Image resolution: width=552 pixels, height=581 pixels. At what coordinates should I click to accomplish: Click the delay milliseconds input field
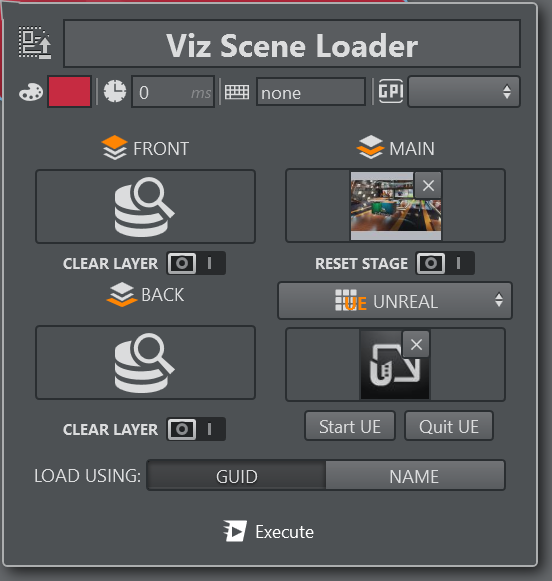173,92
